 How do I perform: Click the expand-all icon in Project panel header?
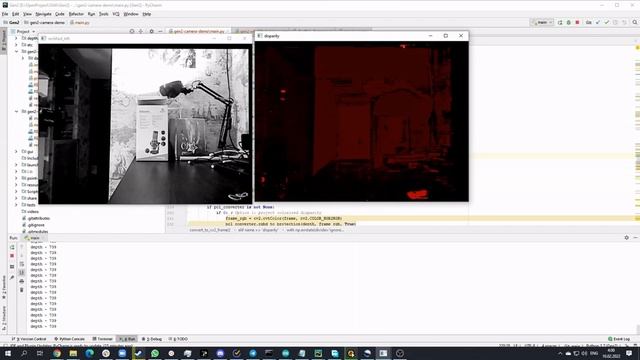click(141, 31)
